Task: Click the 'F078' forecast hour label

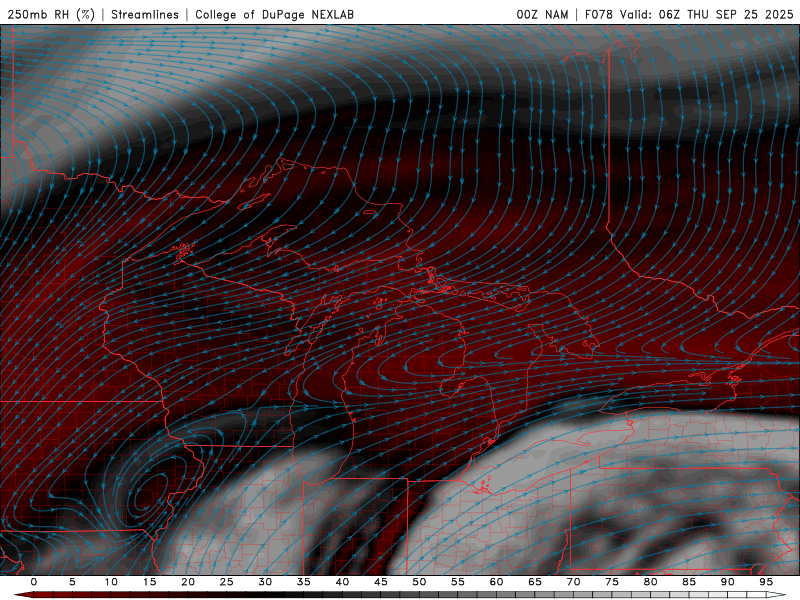Action: [x=599, y=14]
